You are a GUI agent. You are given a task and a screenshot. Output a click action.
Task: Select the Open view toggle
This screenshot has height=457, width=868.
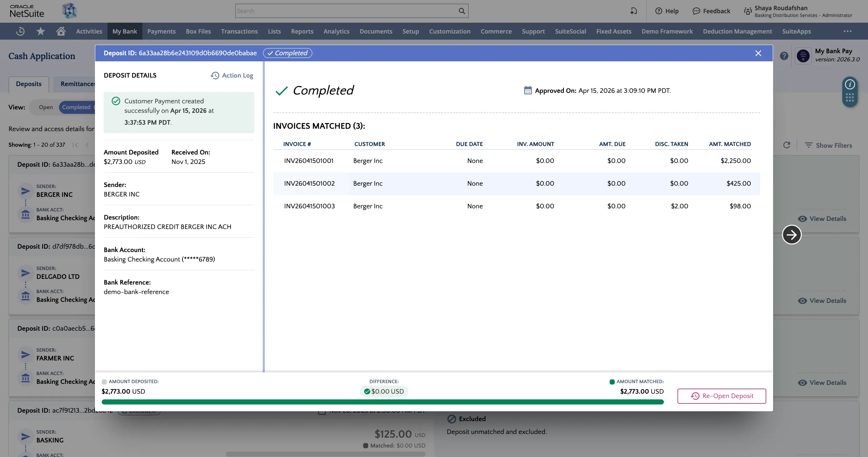(x=46, y=107)
